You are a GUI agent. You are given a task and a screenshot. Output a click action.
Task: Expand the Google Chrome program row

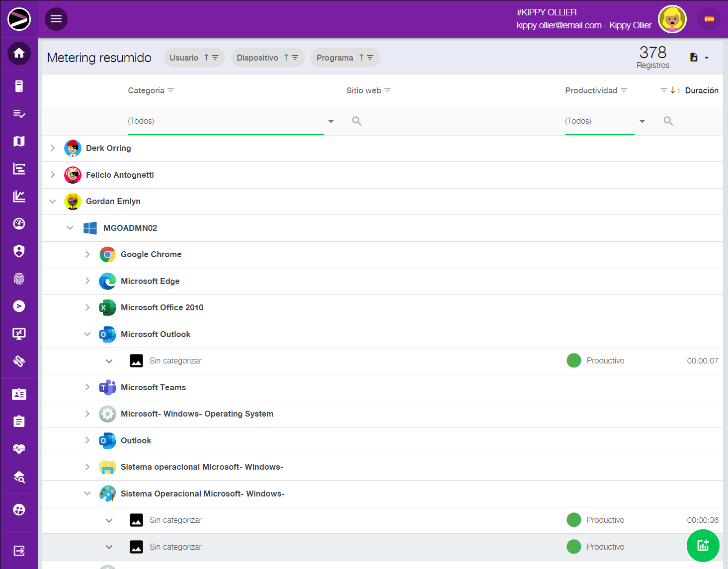[87, 254]
